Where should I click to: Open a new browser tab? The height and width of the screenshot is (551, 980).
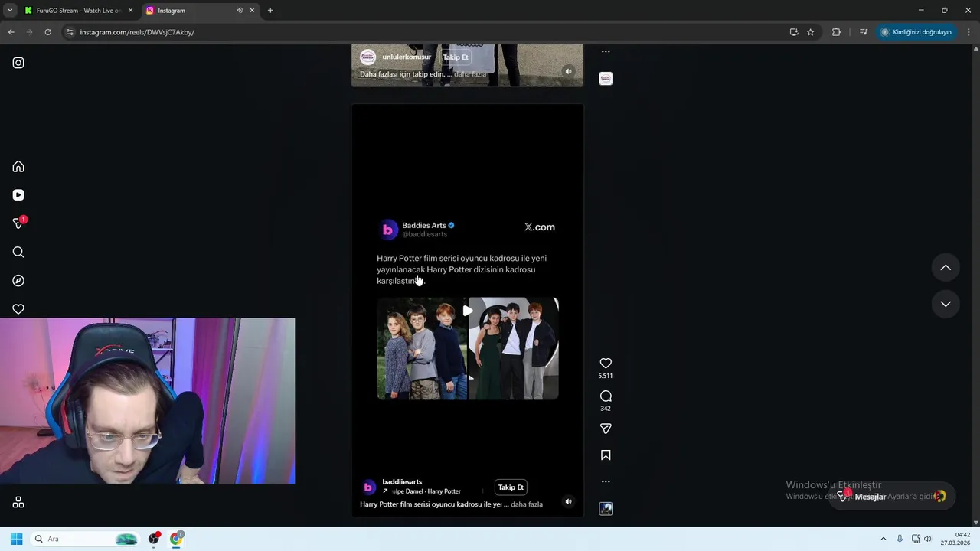pos(270,11)
